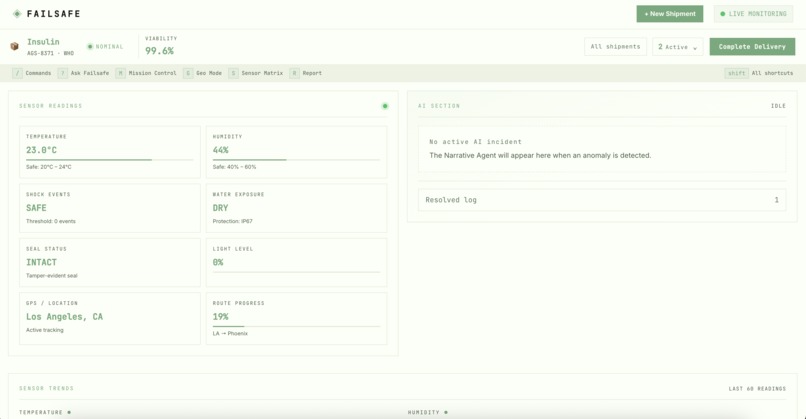
Task: Click No active AI incident text
Action: click(475, 142)
